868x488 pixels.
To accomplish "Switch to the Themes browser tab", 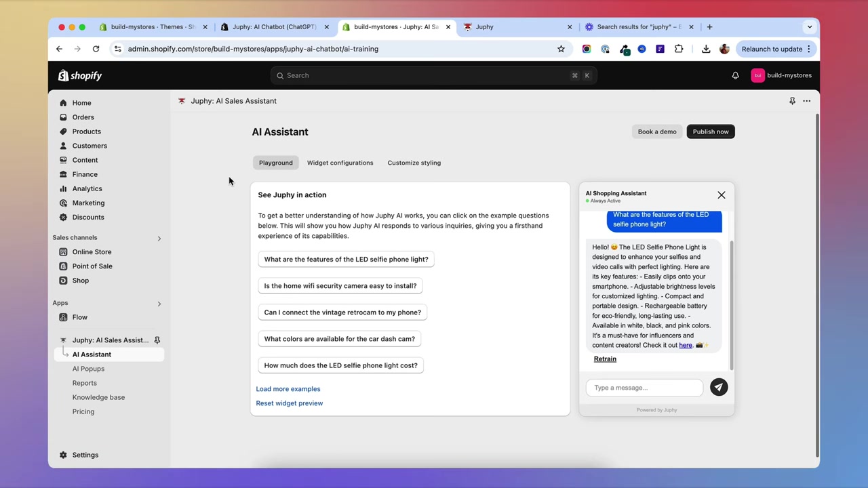I will (x=153, y=27).
